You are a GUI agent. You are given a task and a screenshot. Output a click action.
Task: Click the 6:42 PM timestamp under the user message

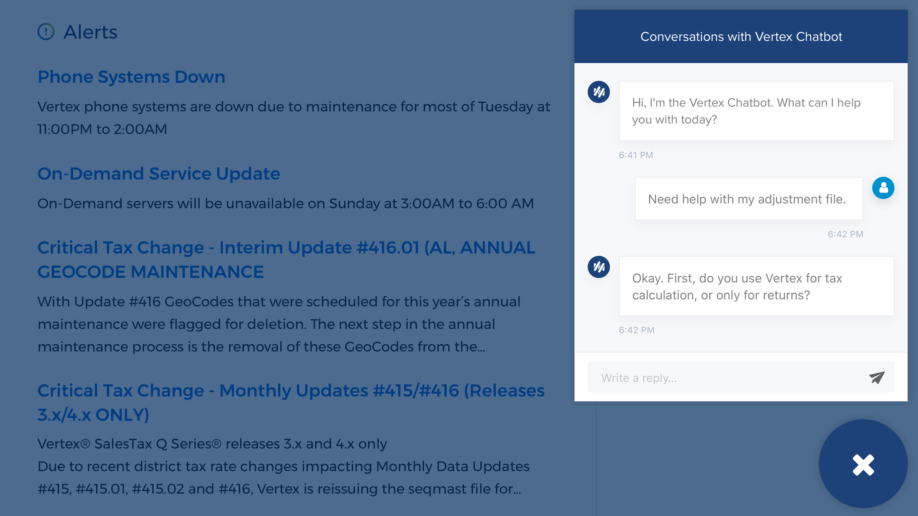845,234
